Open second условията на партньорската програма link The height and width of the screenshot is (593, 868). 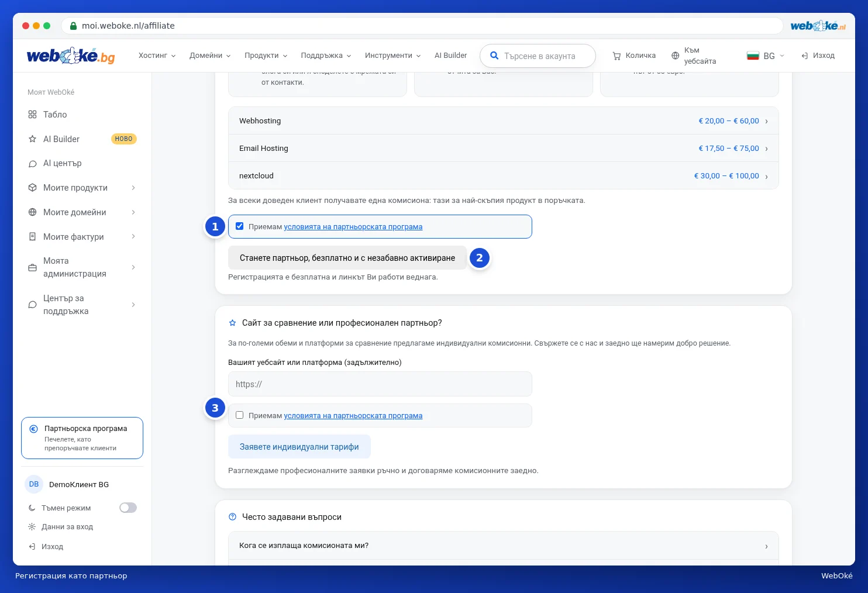point(353,416)
